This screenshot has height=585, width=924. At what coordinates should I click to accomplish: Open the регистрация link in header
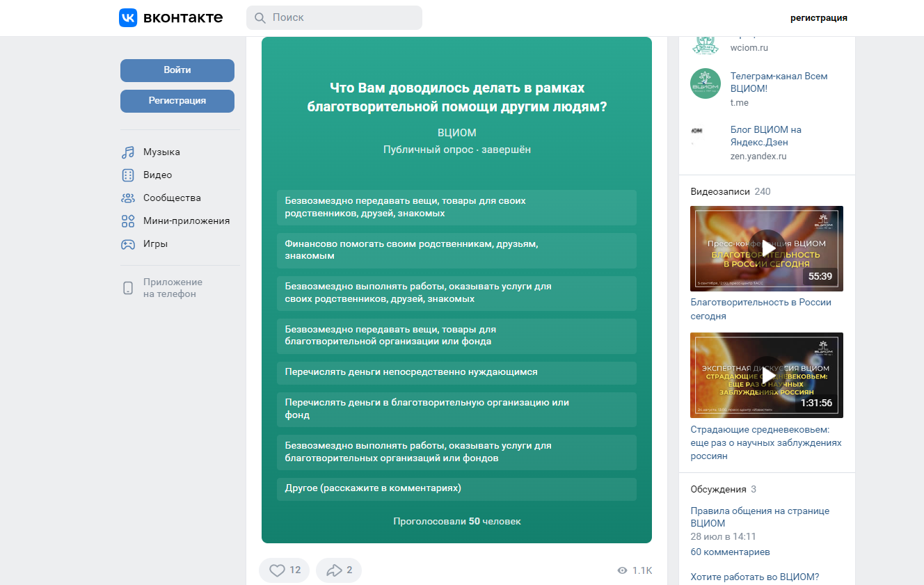(x=819, y=18)
